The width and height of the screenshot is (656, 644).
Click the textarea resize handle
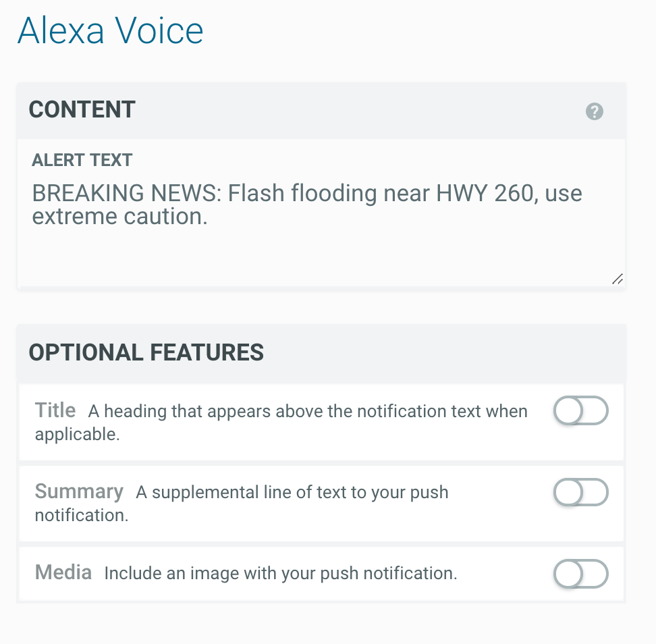617,279
